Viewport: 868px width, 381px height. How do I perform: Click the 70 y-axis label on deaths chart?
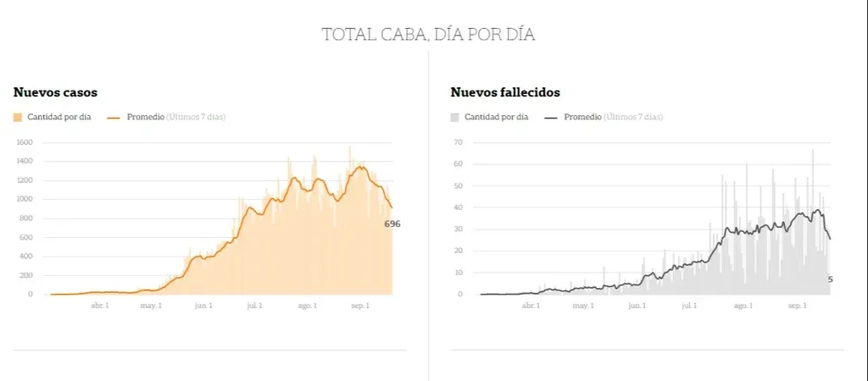(459, 142)
